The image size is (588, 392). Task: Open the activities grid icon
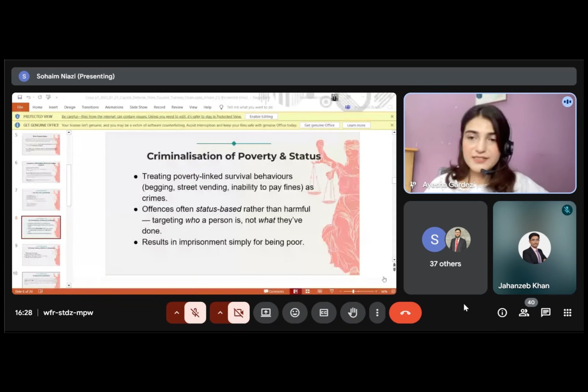pyautogui.click(x=567, y=312)
